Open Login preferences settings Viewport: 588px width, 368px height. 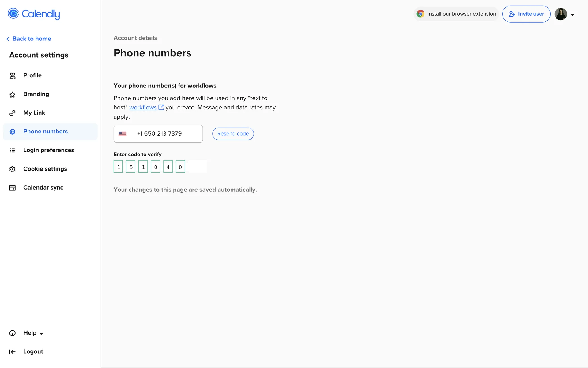click(48, 150)
